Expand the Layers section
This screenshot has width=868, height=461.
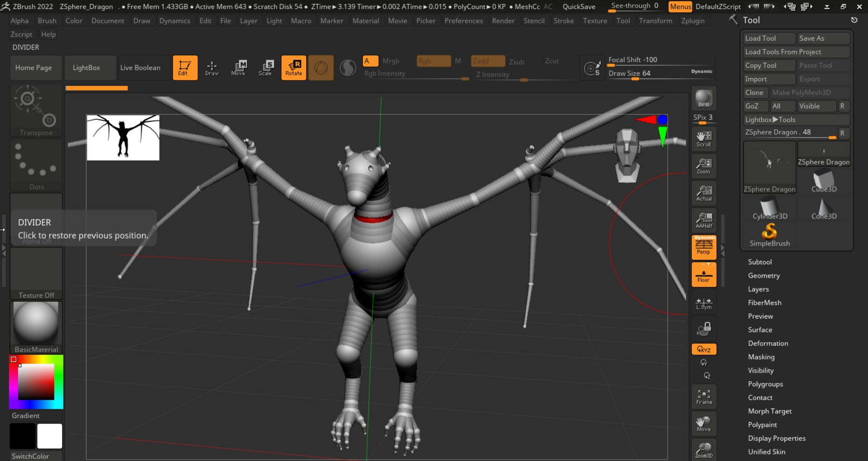758,289
